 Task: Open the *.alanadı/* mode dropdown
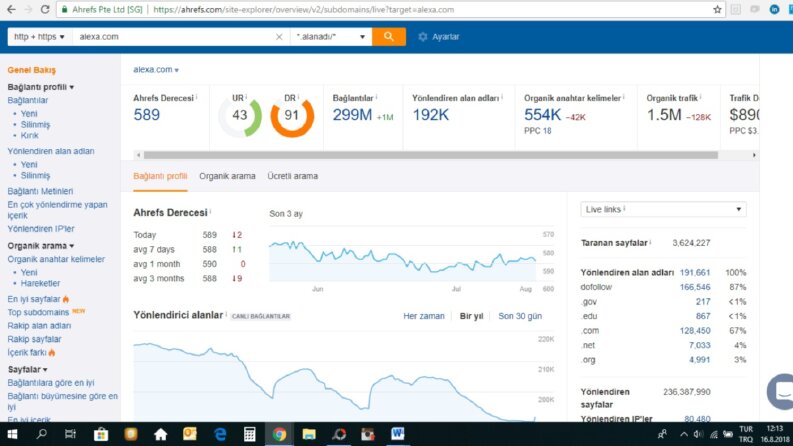pyautogui.click(x=331, y=36)
